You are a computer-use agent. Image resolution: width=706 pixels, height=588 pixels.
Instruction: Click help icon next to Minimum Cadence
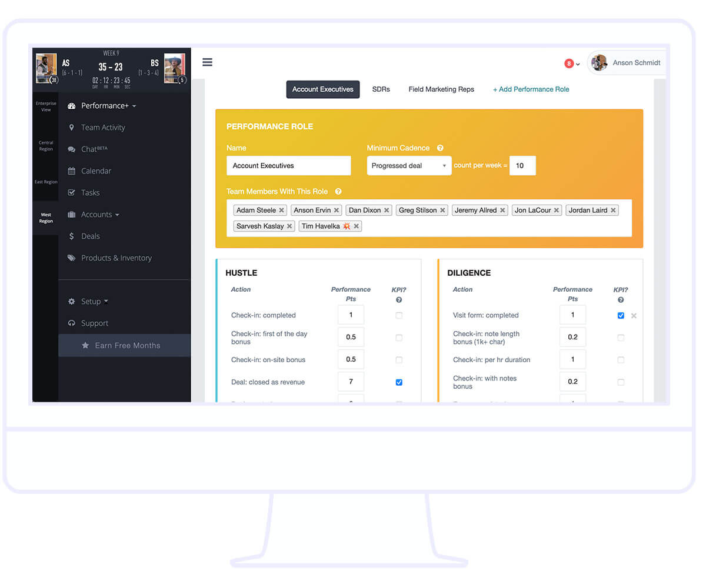[x=440, y=148]
